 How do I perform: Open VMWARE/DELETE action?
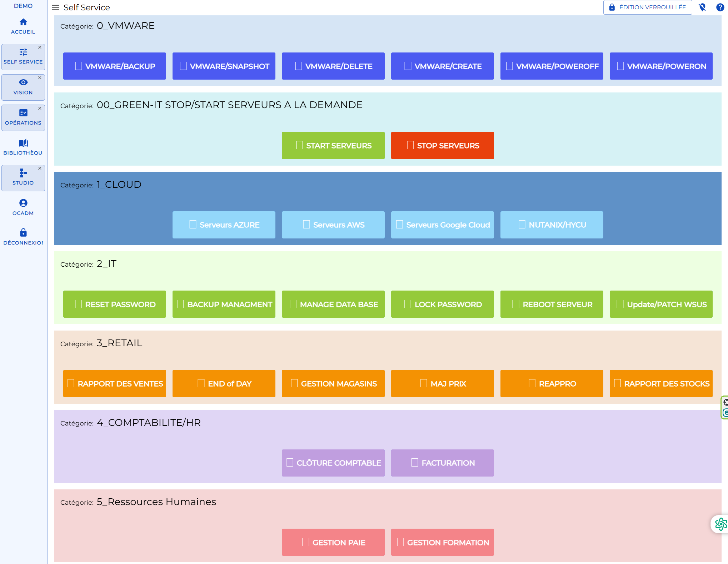click(333, 66)
